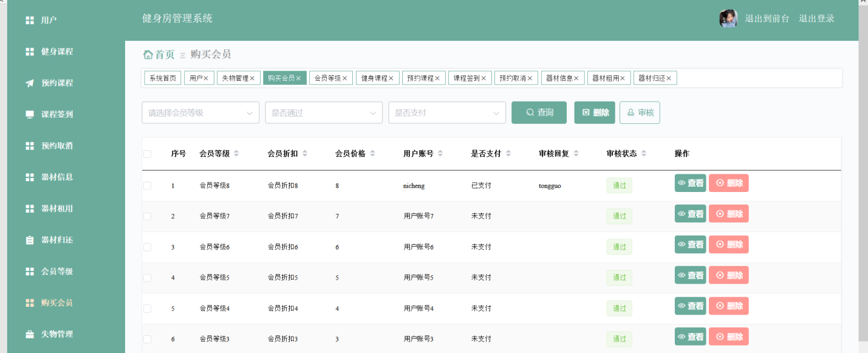Sort by 会员折扣 column arrows
Screen dimensions: 868x353
pos(305,154)
